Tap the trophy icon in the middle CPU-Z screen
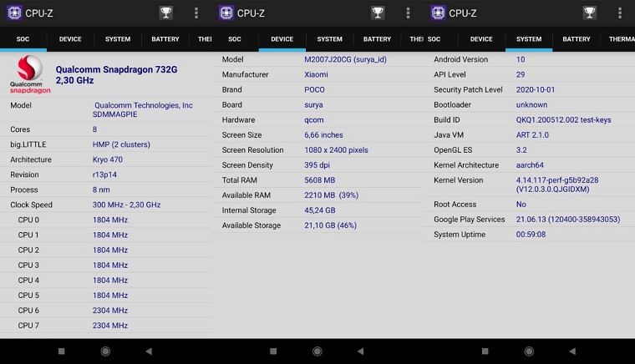Screen dimensions: 635x364 [378, 13]
